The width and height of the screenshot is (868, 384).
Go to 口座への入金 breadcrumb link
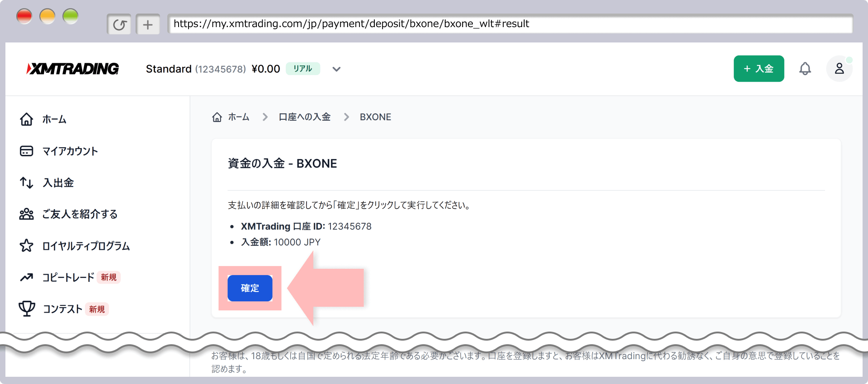click(304, 117)
